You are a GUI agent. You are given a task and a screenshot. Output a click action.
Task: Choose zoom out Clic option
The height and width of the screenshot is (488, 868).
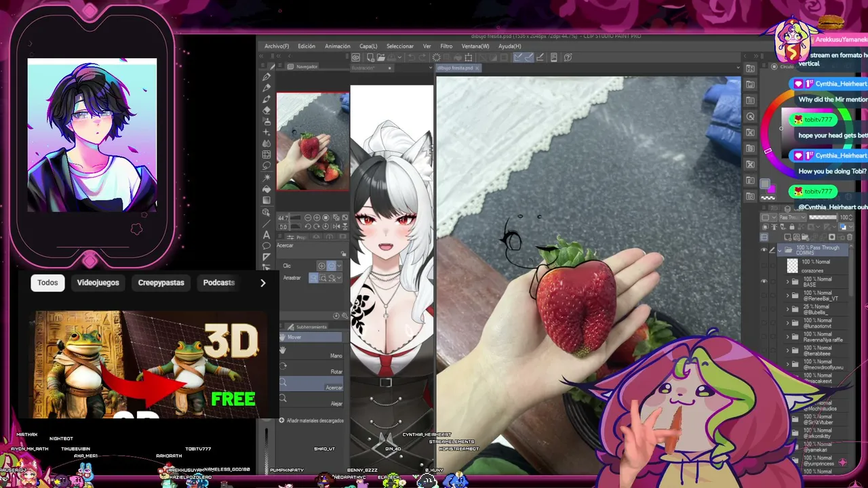332,266
